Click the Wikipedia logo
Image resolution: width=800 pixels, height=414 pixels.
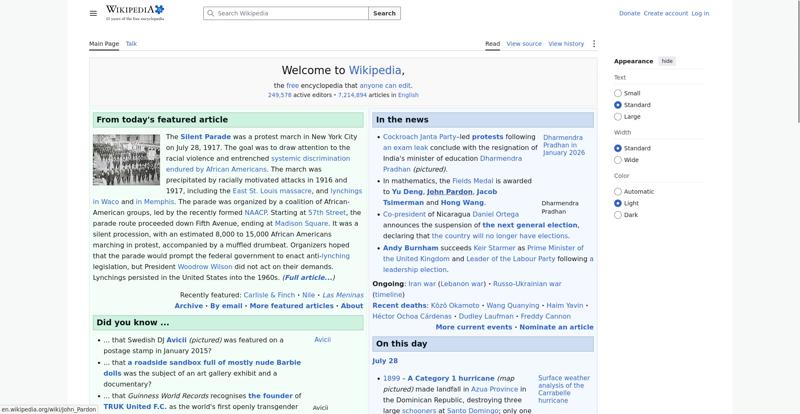click(135, 13)
